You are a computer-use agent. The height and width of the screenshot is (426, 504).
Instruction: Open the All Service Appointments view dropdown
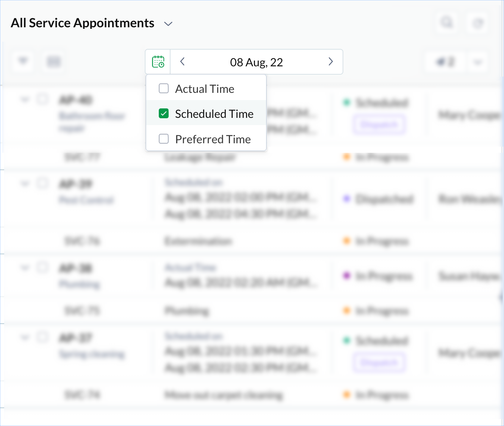(168, 24)
